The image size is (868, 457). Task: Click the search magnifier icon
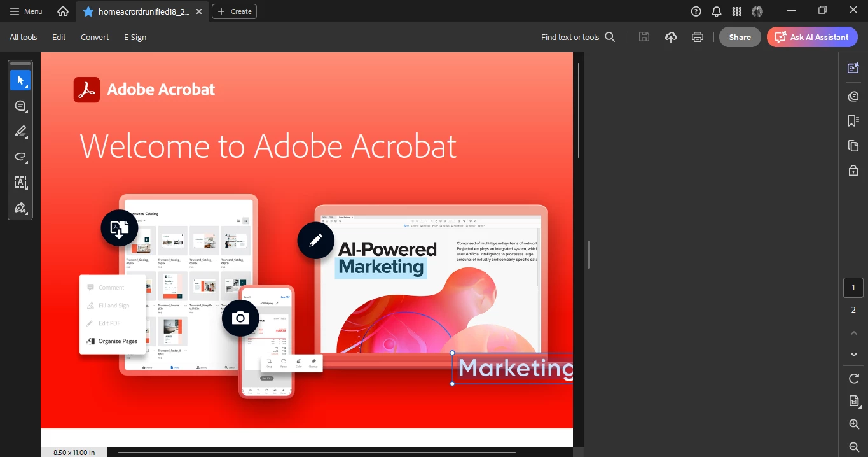pyautogui.click(x=610, y=37)
